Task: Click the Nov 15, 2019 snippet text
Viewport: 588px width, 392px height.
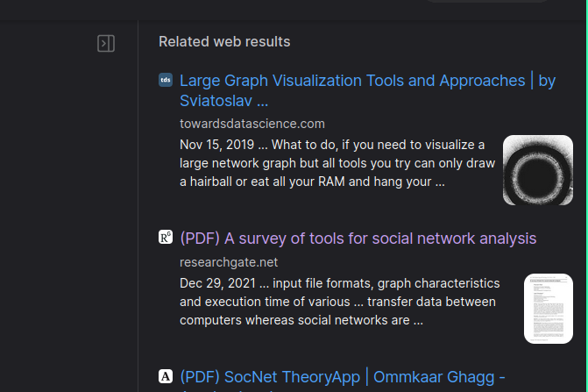Action: click(x=337, y=163)
